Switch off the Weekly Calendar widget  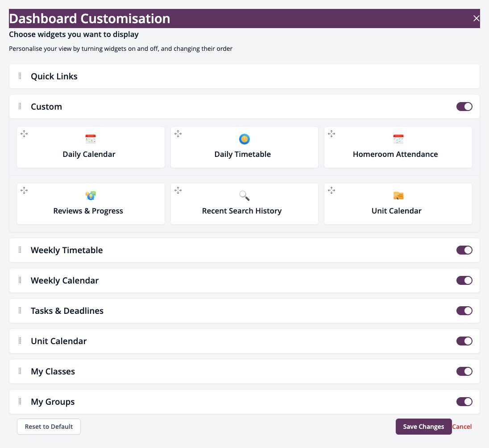464,280
